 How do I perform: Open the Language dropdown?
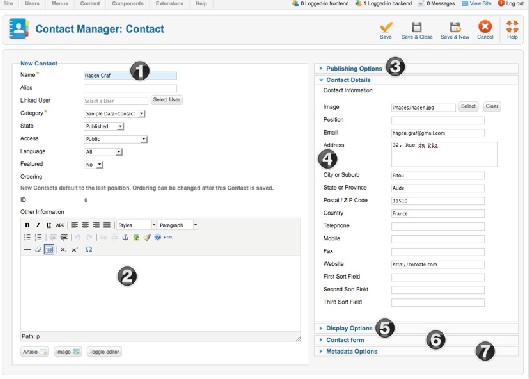point(103,152)
